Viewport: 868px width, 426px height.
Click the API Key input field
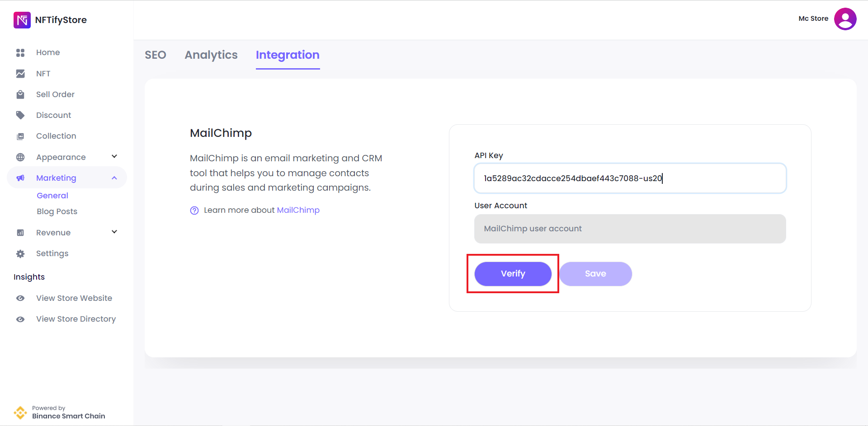(630, 178)
